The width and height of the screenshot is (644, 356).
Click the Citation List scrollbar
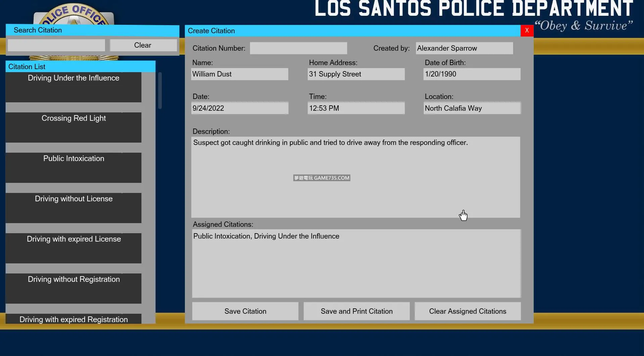[160, 91]
